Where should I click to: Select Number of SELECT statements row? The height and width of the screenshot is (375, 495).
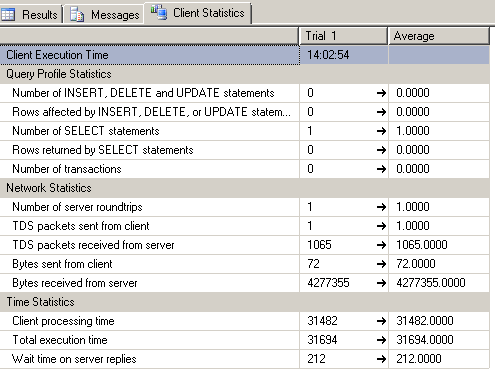coord(245,131)
